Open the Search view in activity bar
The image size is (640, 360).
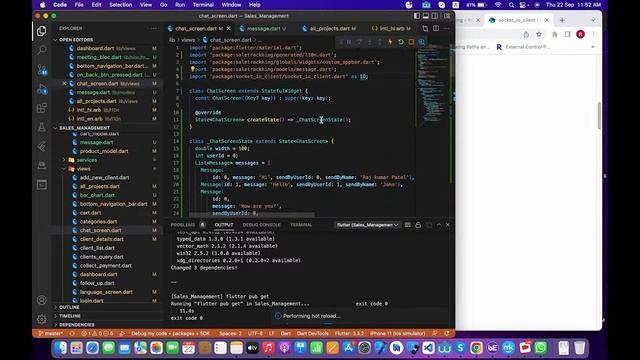click(x=42, y=50)
